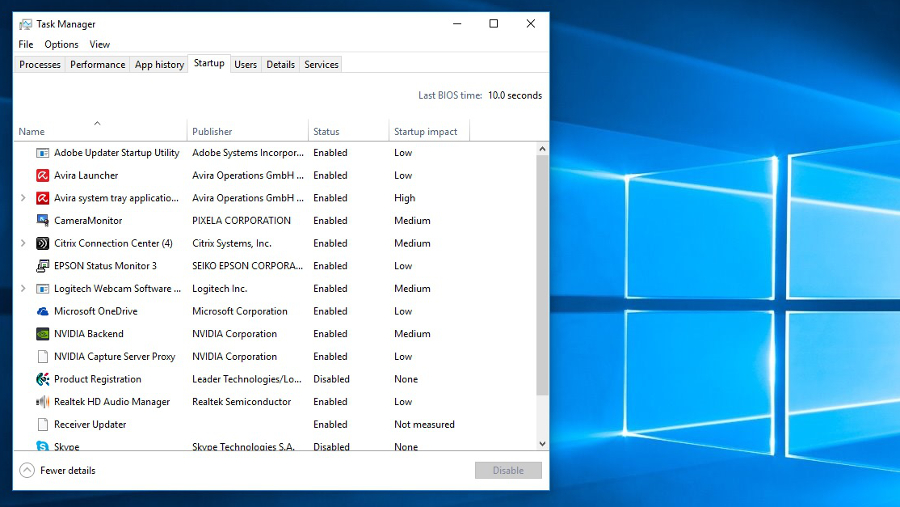Click the Task Manager title bar icon

pos(25,24)
